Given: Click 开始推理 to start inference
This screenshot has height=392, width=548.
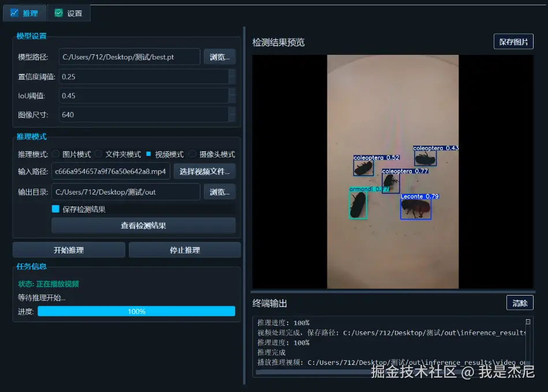Looking at the screenshot, I should [x=69, y=249].
